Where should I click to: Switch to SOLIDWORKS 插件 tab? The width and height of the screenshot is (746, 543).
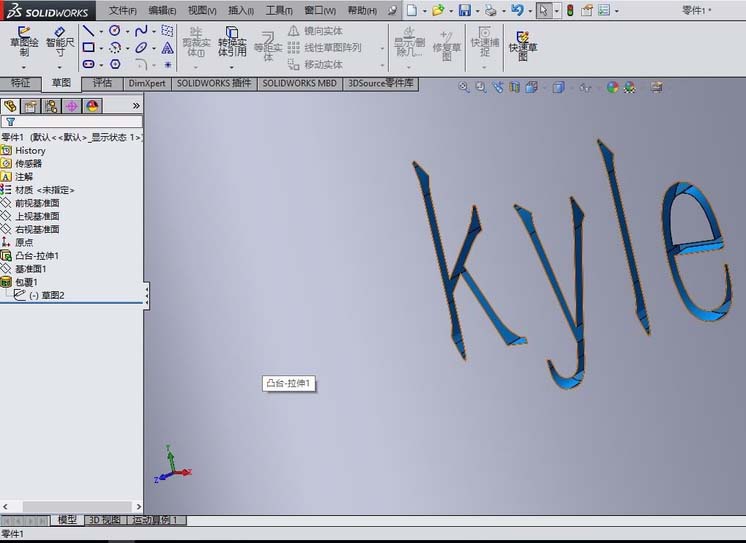[214, 83]
